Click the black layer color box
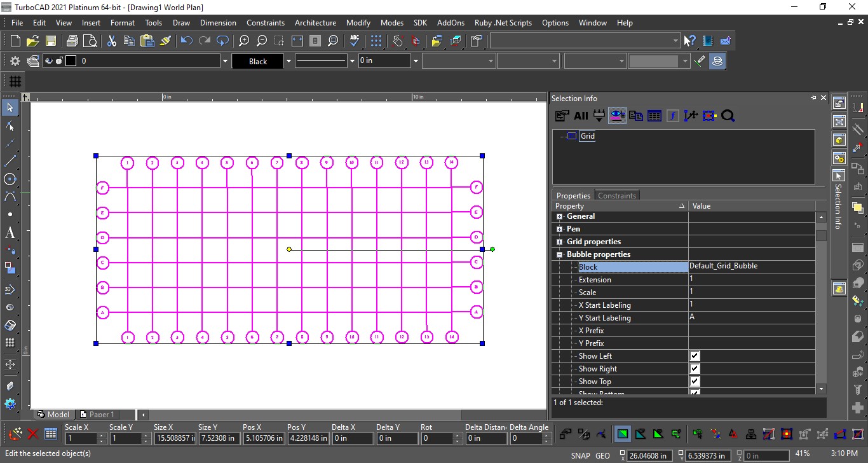868x463 pixels. coord(71,61)
